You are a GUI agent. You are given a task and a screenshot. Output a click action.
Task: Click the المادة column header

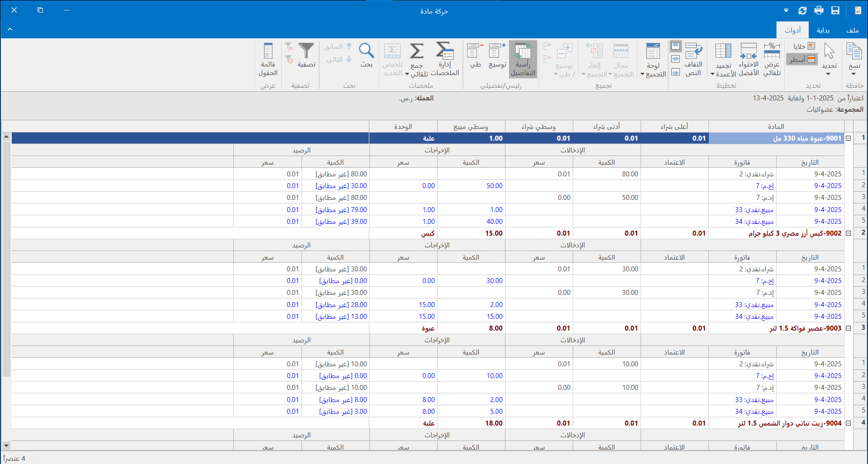point(776,127)
